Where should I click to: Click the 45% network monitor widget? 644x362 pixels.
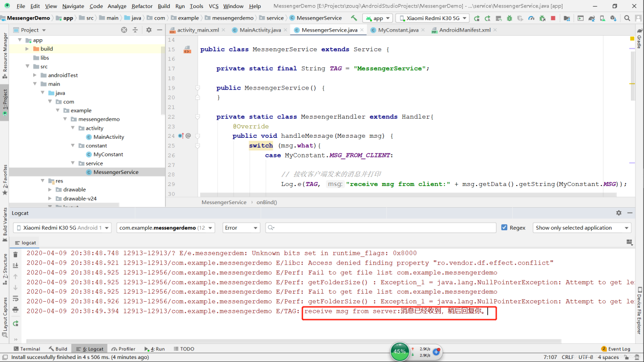coord(400,351)
